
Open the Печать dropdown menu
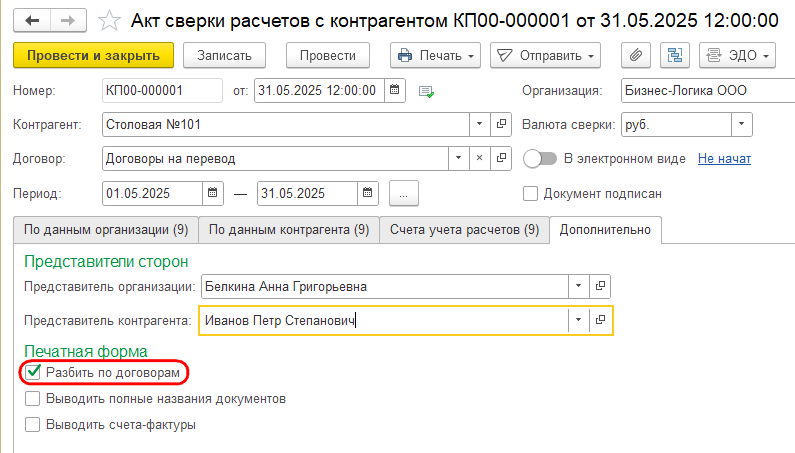pyautogui.click(x=435, y=55)
